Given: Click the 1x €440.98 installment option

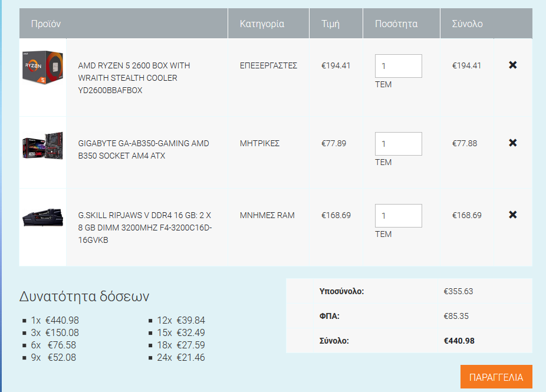Looking at the screenshot, I should [x=55, y=320].
